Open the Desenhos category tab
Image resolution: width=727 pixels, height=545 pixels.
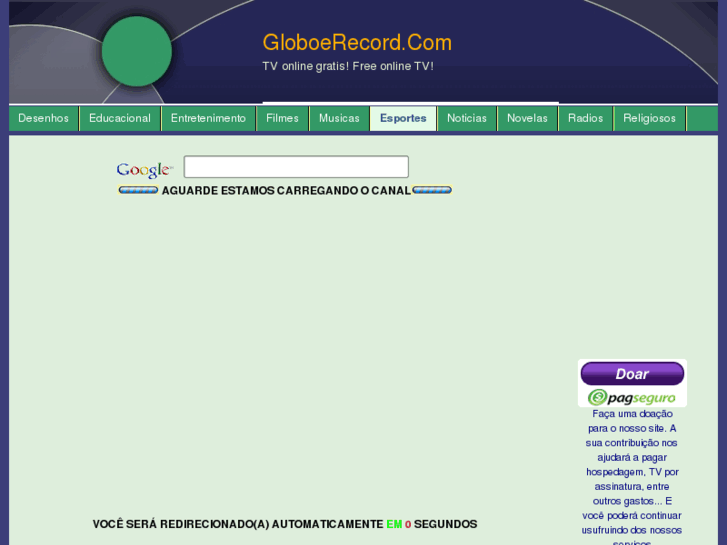pyautogui.click(x=44, y=118)
